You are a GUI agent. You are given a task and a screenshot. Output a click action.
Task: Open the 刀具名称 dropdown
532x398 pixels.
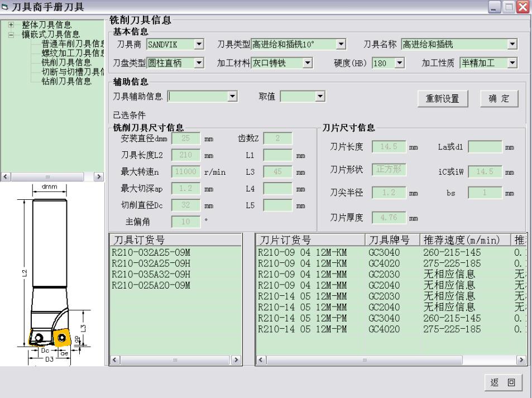(x=512, y=44)
